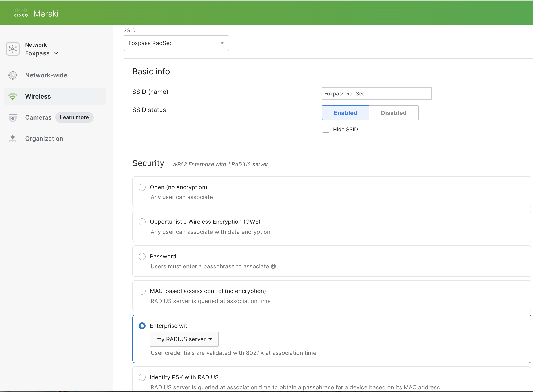Open the my RADIUS server dropdown
Viewport: 533px width, 392px height.
(184, 339)
